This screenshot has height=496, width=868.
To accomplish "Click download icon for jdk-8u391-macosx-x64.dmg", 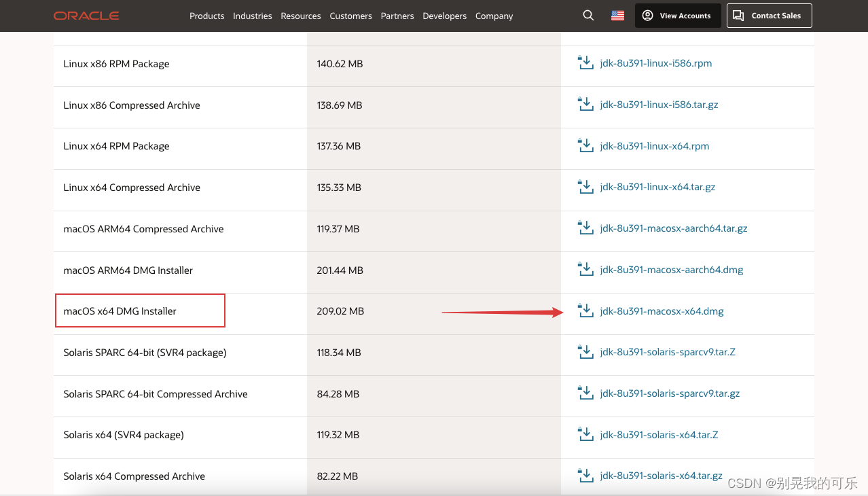I will coord(585,311).
